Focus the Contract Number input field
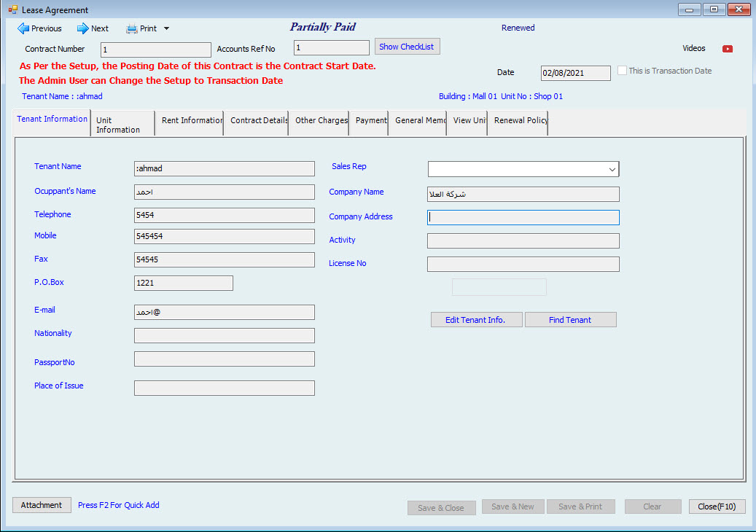756x532 pixels. (x=156, y=50)
